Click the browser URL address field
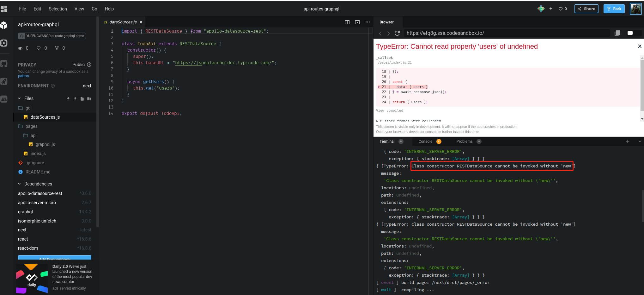644x295 pixels. click(x=506, y=33)
